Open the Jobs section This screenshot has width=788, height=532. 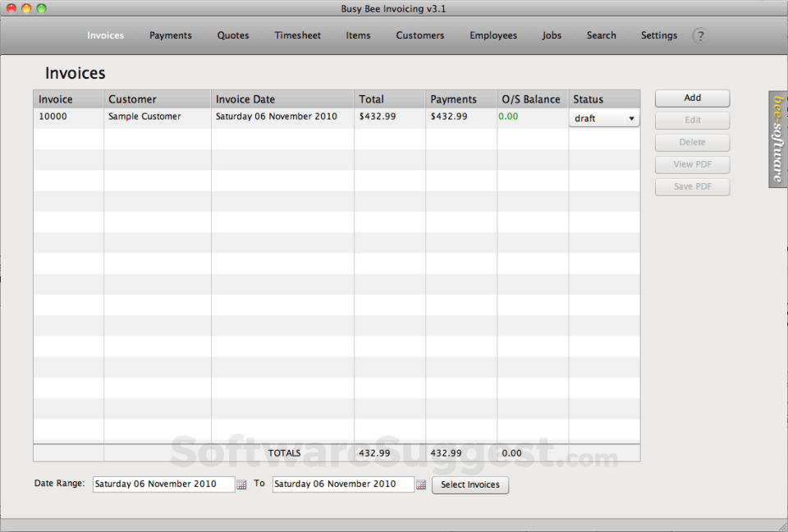click(x=551, y=35)
